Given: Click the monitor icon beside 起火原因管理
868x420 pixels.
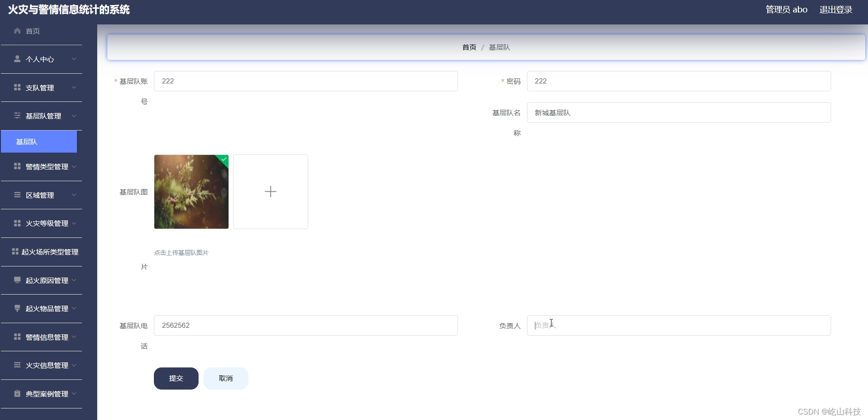Looking at the screenshot, I should pyautogui.click(x=18, y=280).
